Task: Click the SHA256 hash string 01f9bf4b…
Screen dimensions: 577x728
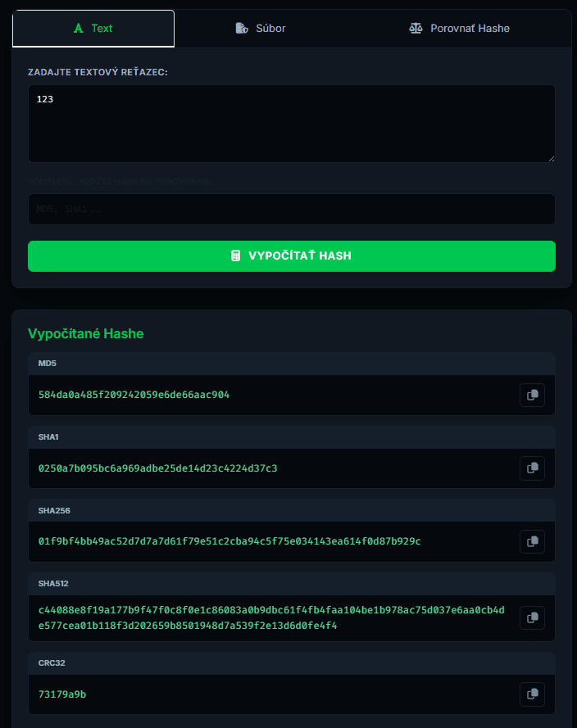Action: click(229, 541)
